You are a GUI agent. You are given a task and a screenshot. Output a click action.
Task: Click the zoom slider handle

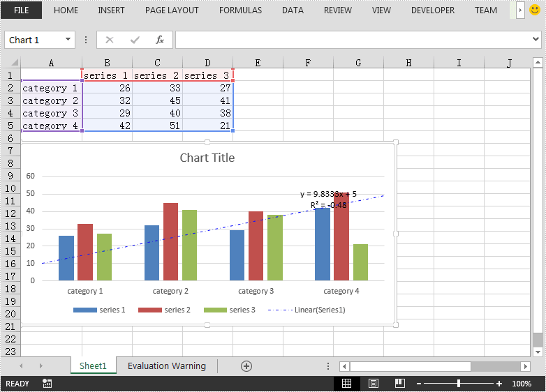tap(459, 384)
